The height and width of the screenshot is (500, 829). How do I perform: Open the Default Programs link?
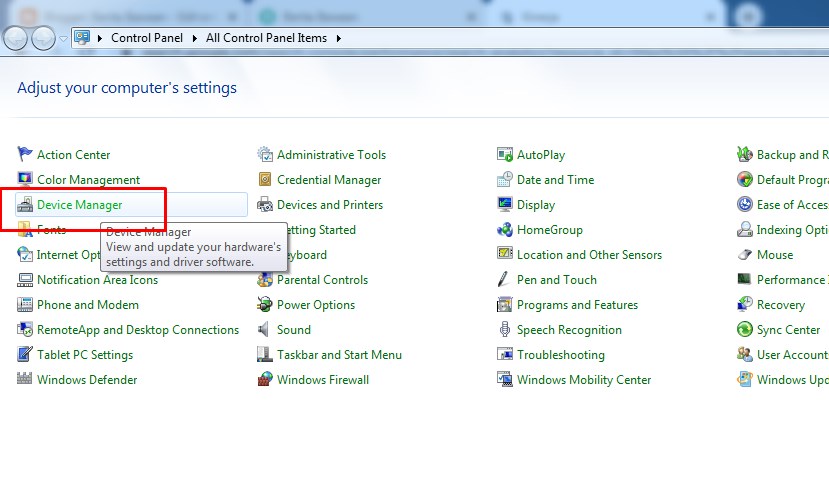pyautogui.click(x=793, y=180)
